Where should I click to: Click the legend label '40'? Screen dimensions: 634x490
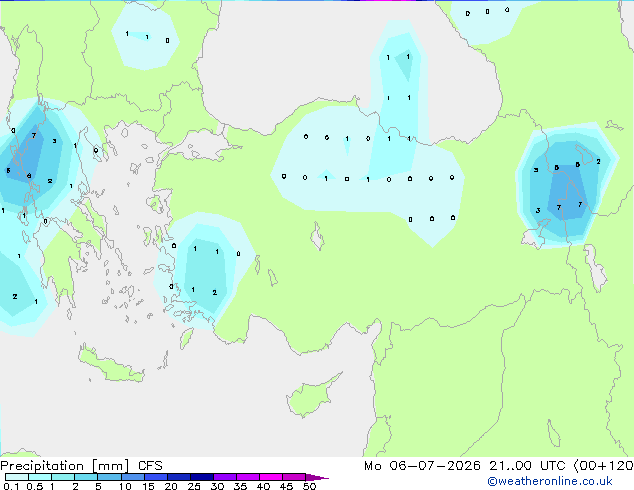click(263, 486)
